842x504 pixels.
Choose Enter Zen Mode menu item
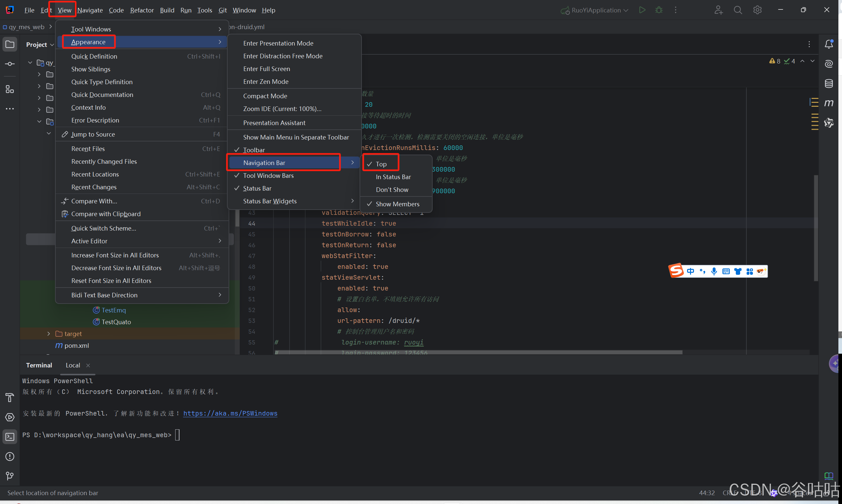[266, 82]
